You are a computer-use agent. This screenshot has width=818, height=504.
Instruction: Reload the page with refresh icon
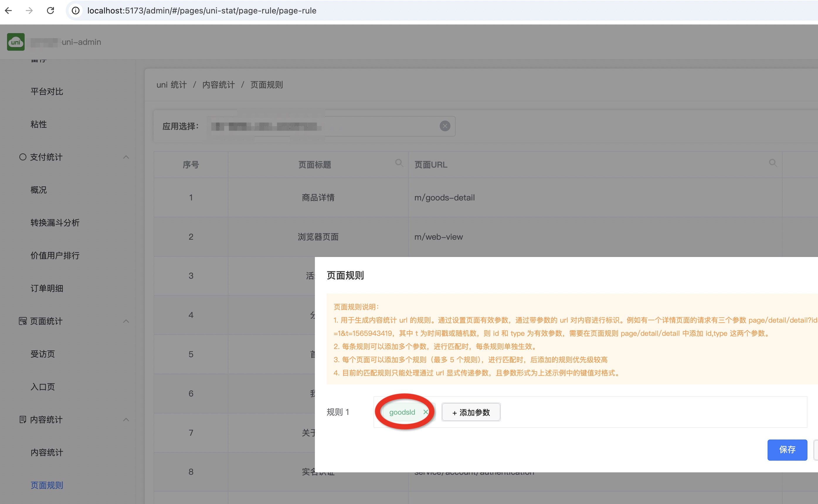click(x=50, y=11)
